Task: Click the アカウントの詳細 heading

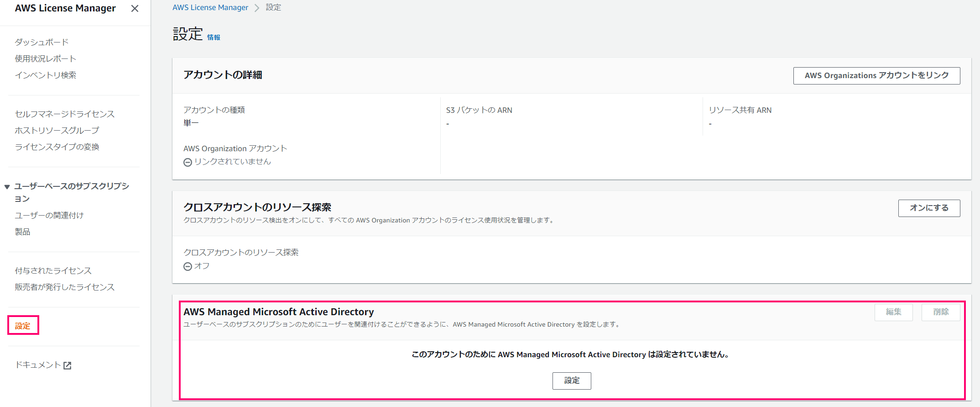Action: [223, 75]
